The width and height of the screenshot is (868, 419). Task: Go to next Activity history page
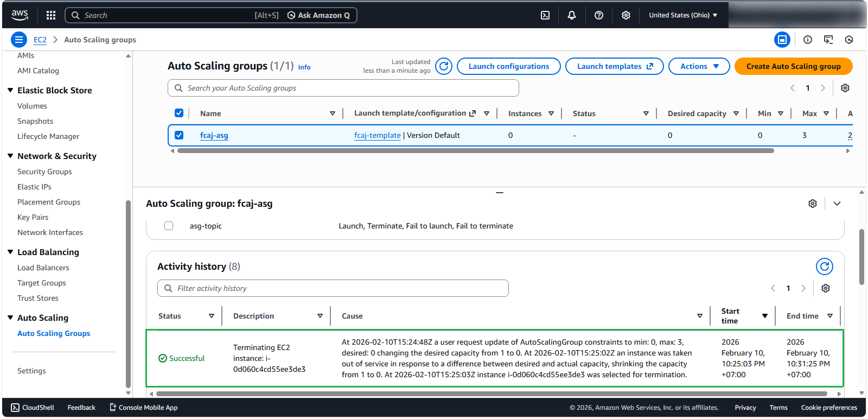[803, 288]
